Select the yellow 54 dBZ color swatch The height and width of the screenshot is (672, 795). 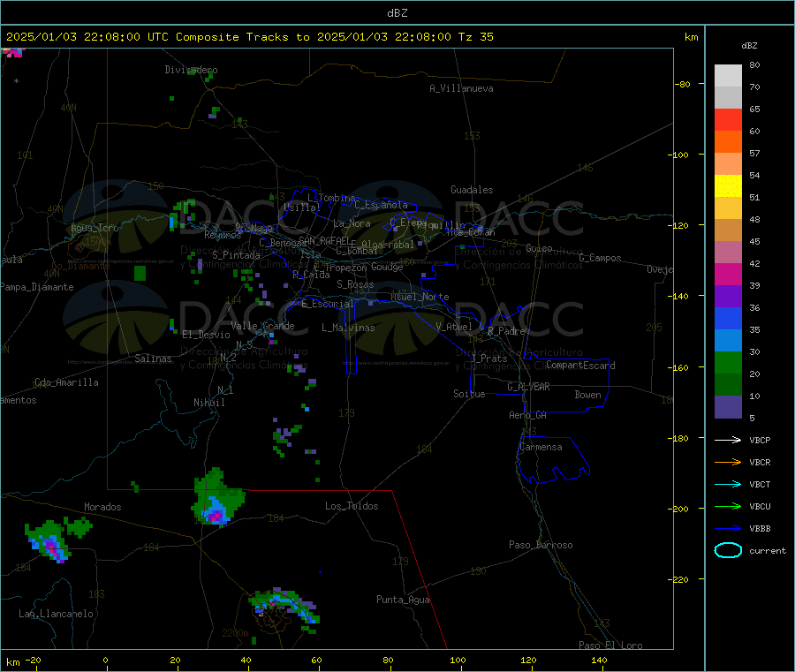[728, 186]
